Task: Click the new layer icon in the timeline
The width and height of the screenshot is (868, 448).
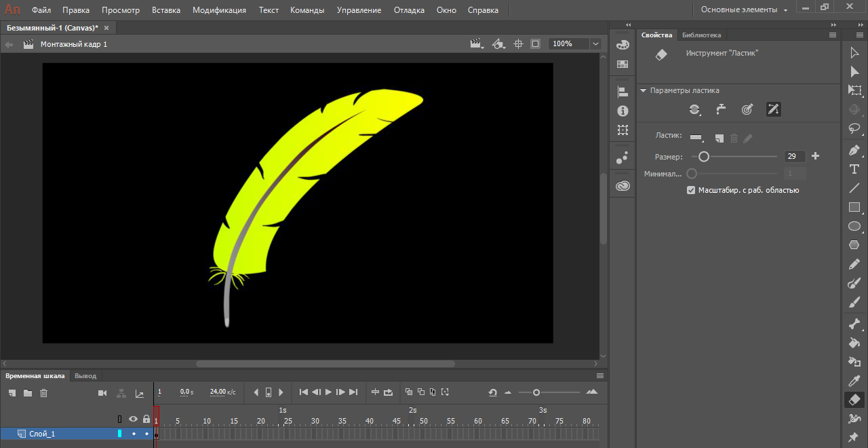Action: click(12, 393)
